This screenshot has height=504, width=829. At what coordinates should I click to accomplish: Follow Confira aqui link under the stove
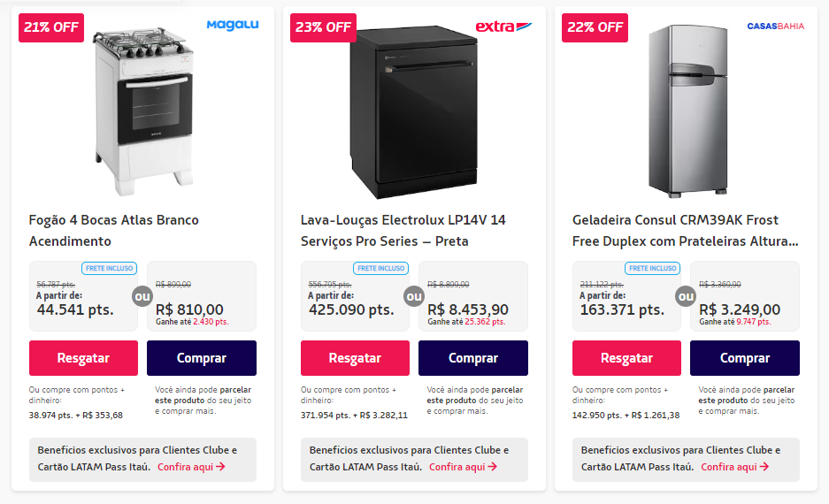pos(191,467)
